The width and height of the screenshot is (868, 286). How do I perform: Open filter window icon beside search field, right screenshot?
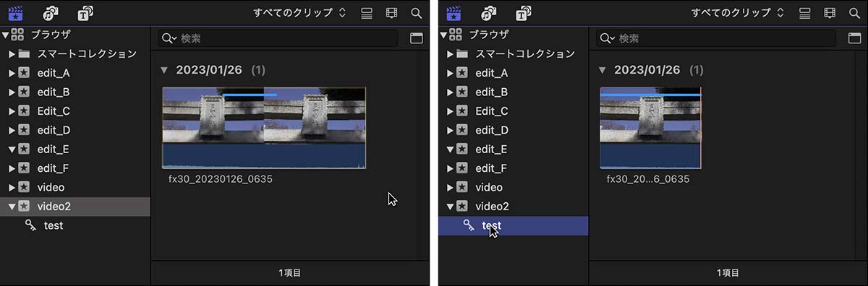pyautogui.click(x=855, y=38)
